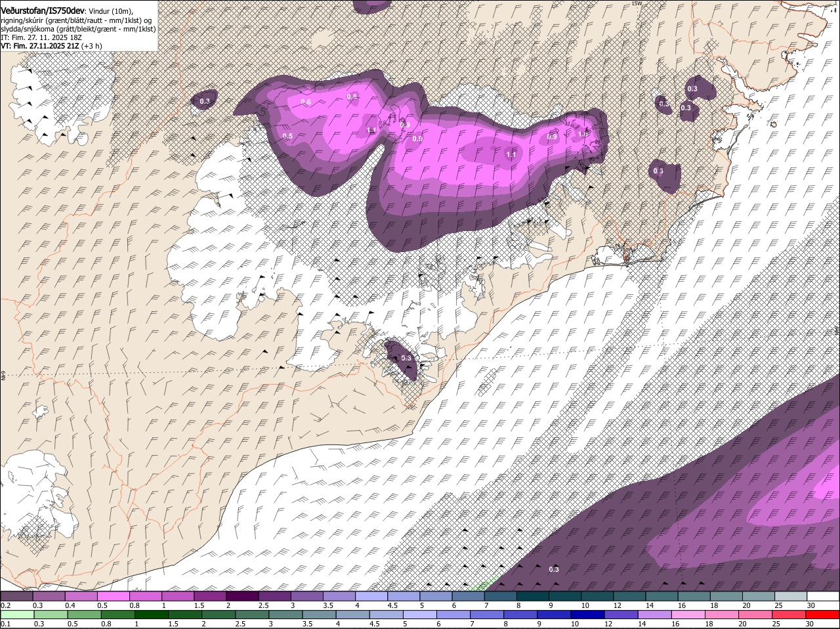Image resolution: width=840 pixels, height=629 pixels.
Task: Click the 'Vindur (10m)' header text
Action: tap(110, 12)
